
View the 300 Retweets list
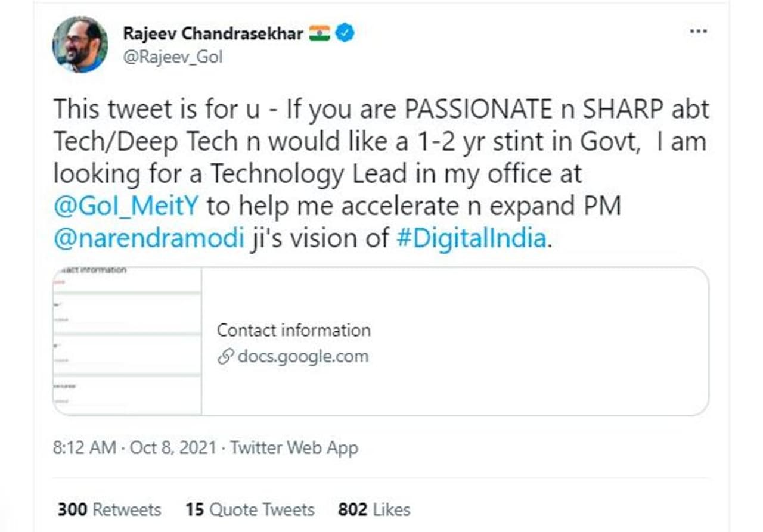tap(109, 510)
